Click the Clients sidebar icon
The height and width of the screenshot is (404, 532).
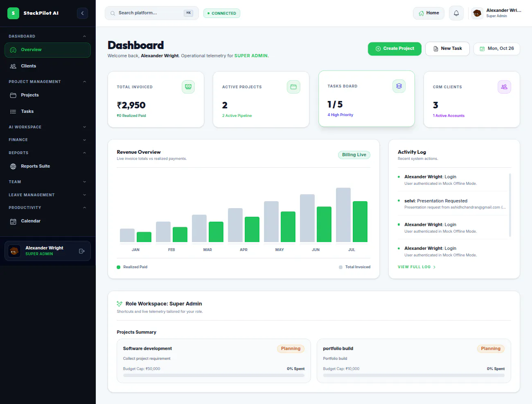coord(13,66)
